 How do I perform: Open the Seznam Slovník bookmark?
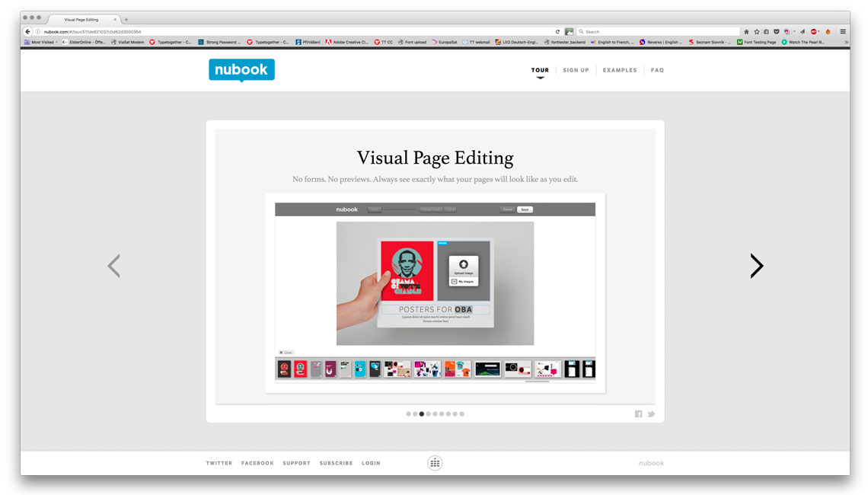709,42
